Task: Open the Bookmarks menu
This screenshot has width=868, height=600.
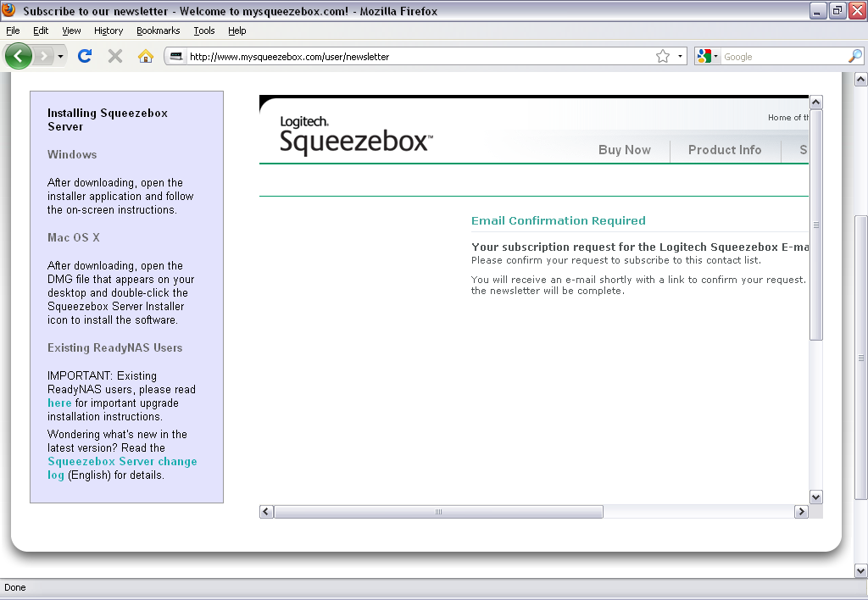Action: coord(158,31)
